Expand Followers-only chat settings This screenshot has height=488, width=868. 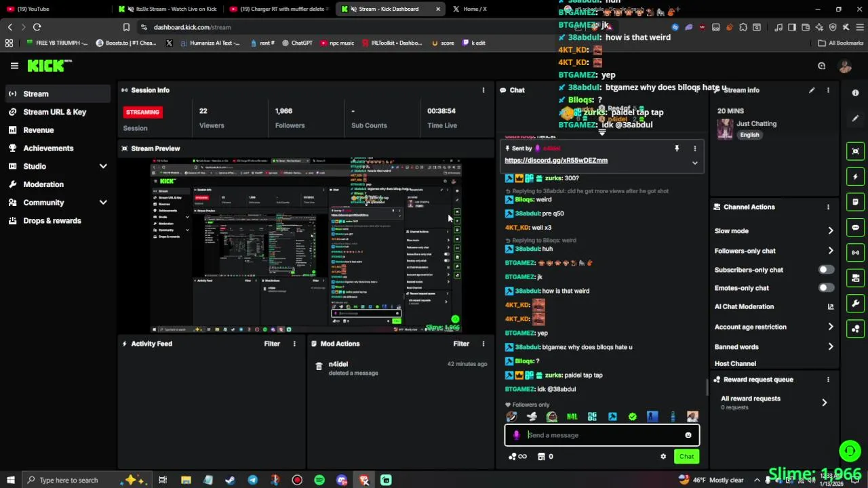[x=831, y=251]
